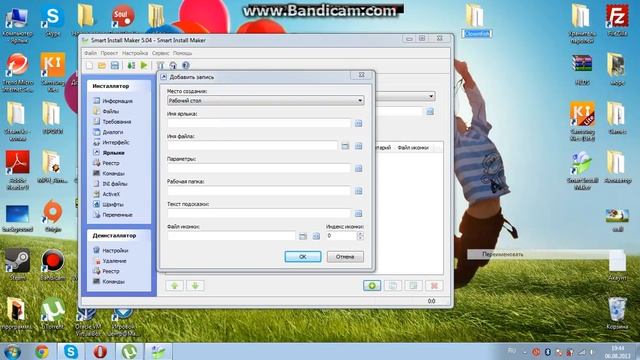
Task: Click the variable button beside Рабочая папка field
Action: (x=358, y=191)
